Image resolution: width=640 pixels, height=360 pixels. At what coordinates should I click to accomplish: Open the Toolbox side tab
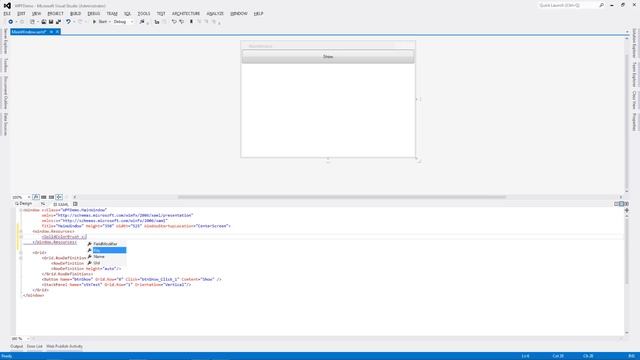(x=5, y=65)
